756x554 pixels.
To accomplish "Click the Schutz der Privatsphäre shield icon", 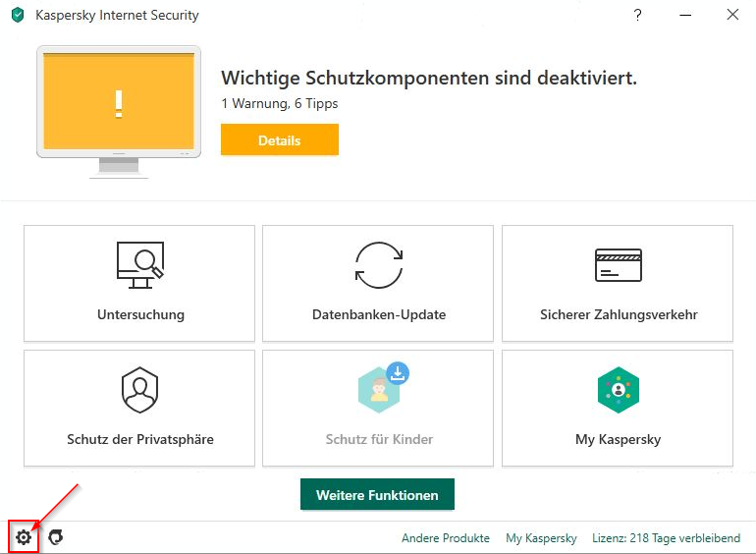I will [139, 390].
